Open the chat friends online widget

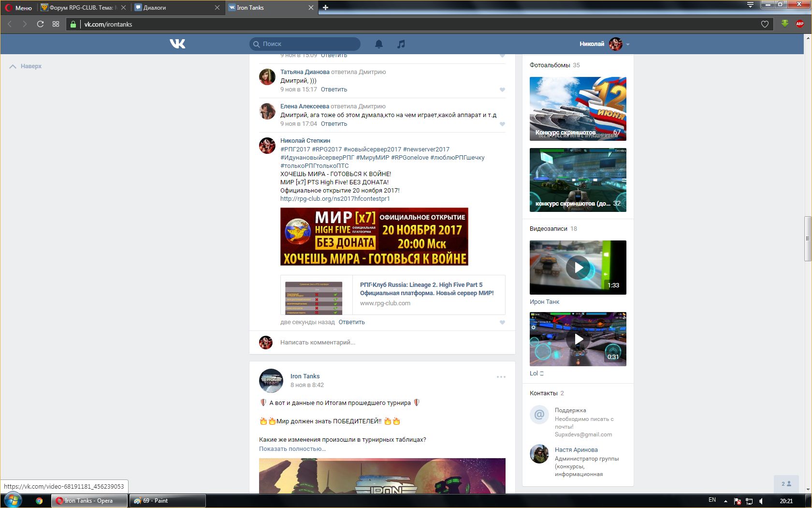pos(786,484)
